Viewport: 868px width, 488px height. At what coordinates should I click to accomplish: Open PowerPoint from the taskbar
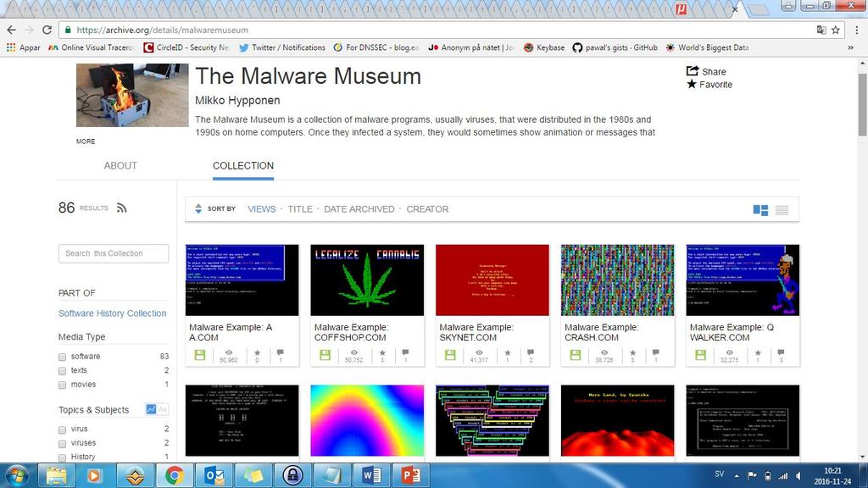(x=411, y=475)
